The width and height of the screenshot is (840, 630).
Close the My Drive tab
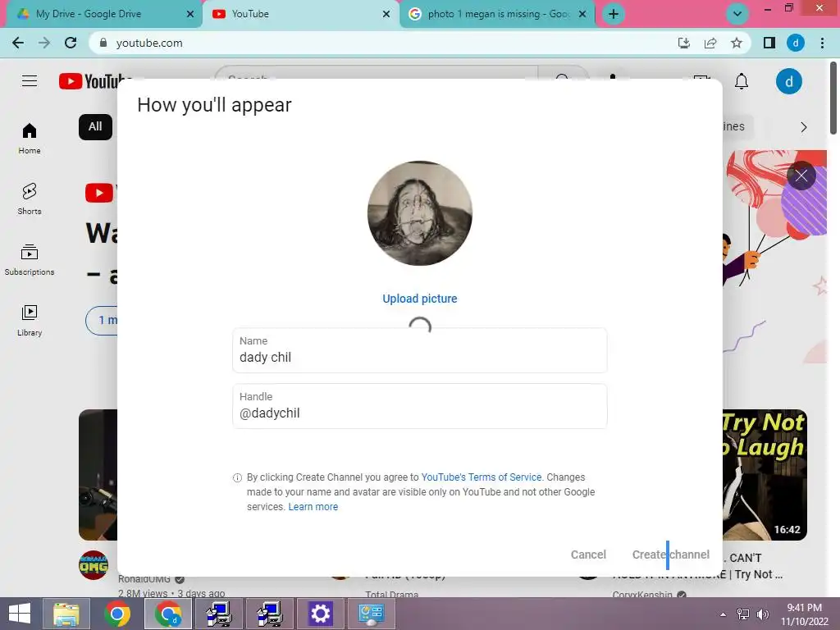(190, 15)
